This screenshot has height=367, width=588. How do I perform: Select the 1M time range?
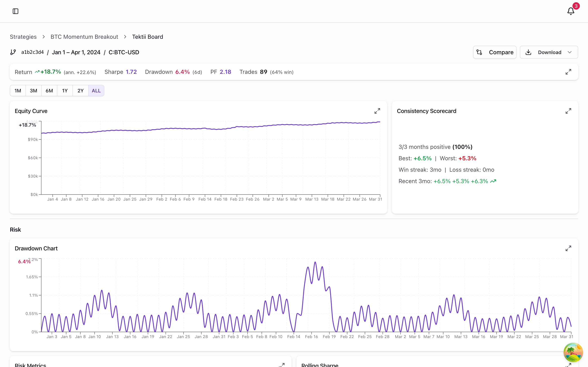tap(18, 90)
